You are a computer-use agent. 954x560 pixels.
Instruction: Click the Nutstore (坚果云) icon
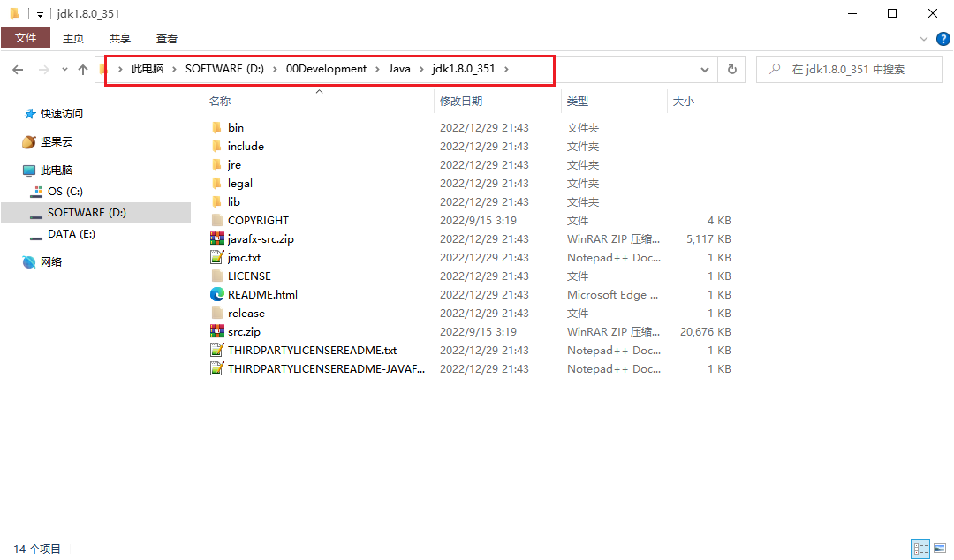click(28, 142)
